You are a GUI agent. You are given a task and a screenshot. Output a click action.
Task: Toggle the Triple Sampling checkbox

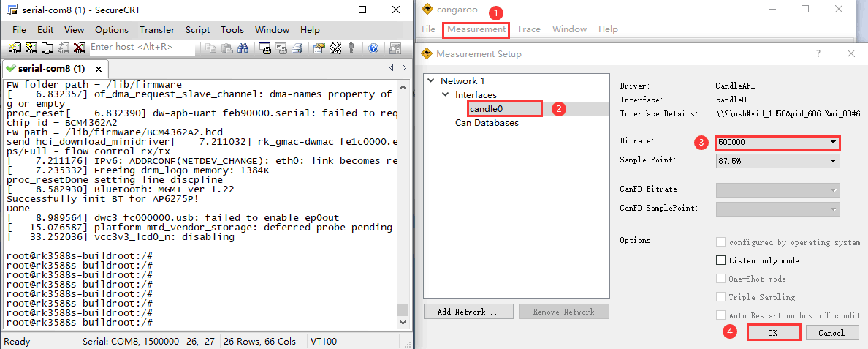tap(721, 297)
